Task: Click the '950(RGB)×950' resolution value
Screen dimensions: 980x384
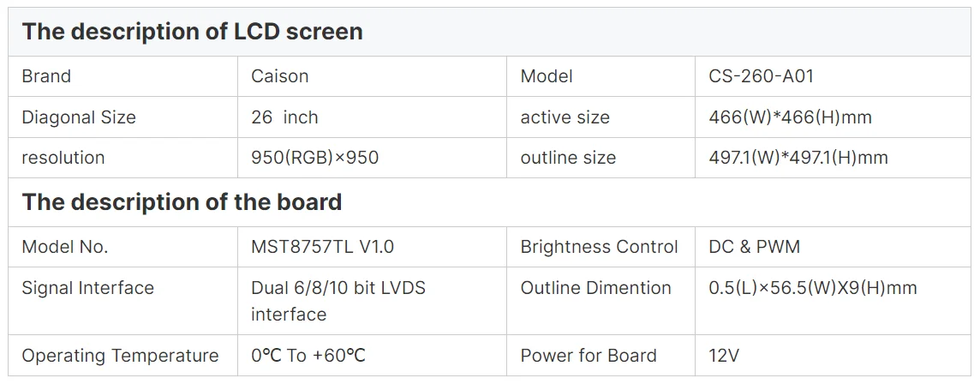Action: pos(314,158)
